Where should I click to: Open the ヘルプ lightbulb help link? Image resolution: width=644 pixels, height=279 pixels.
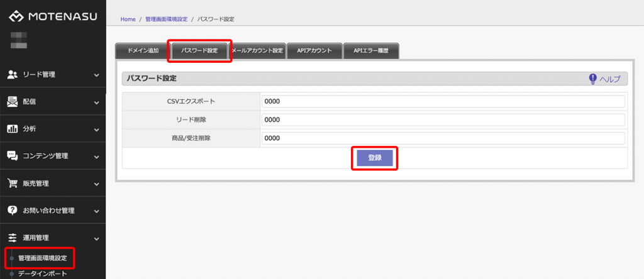point(604,79)
